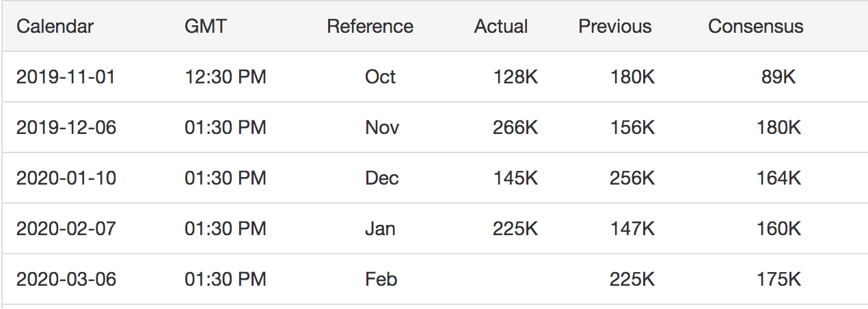Click the Reference column header

click(x=370, y=27)
